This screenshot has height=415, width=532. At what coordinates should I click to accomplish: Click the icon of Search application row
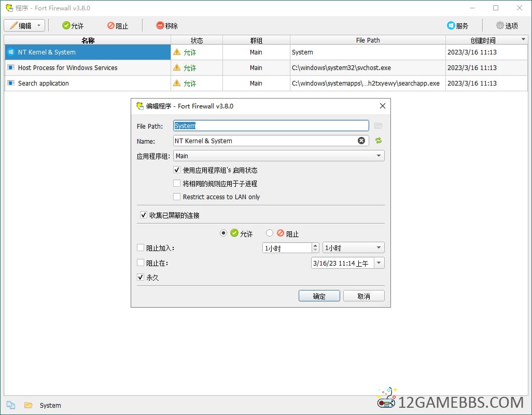[11, 83]
